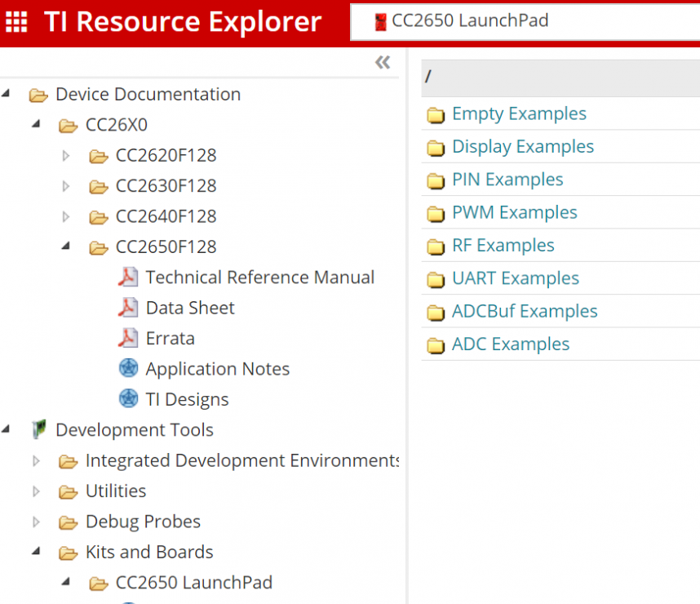Click the TI Designs globe icon

point(128,399)
